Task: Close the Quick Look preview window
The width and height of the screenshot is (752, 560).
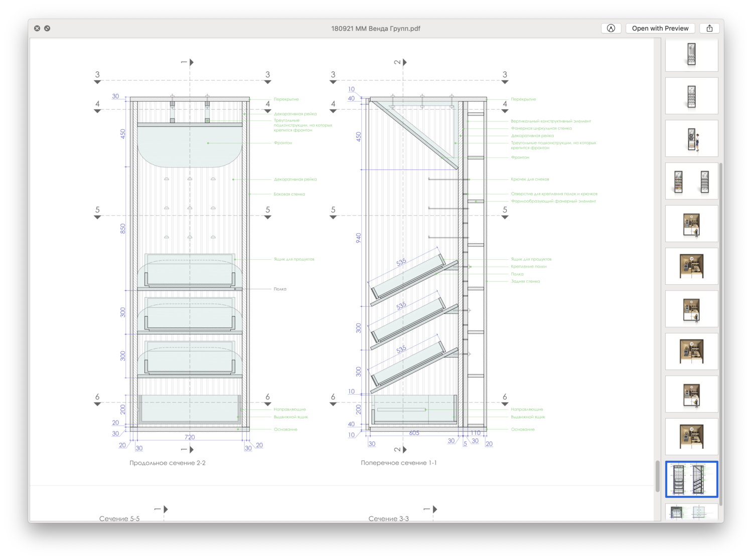Action: click(x=37, y=29)
